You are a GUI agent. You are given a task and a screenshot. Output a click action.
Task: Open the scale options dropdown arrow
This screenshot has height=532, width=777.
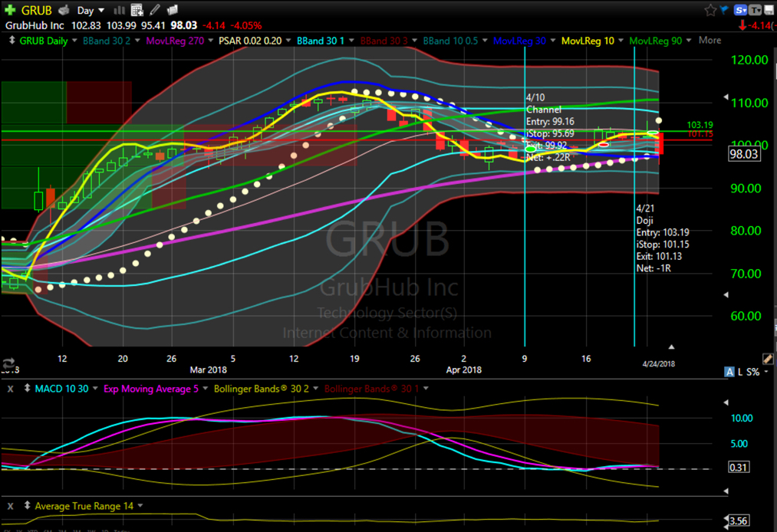(x=766, y=372)
